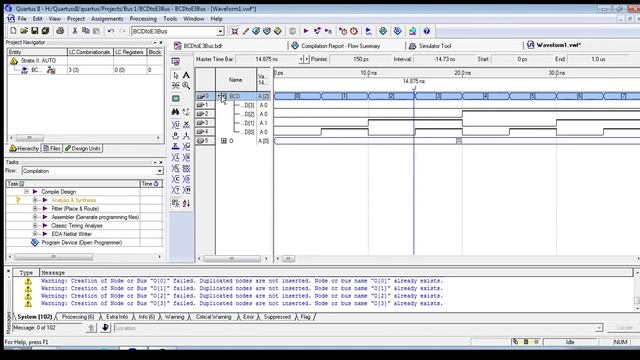Select the Selection pointer tool
This screenshot has width=640, height=360.
tap(176, 76)
